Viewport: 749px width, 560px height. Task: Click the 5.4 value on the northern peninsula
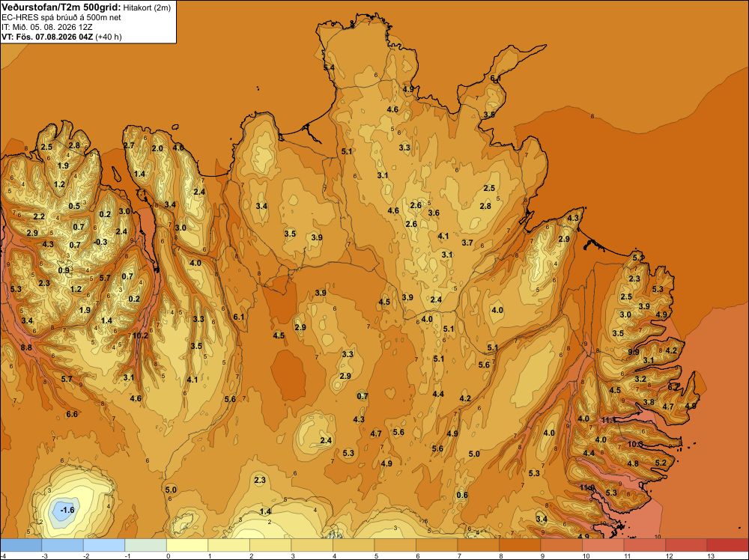(x=329, y=67)
